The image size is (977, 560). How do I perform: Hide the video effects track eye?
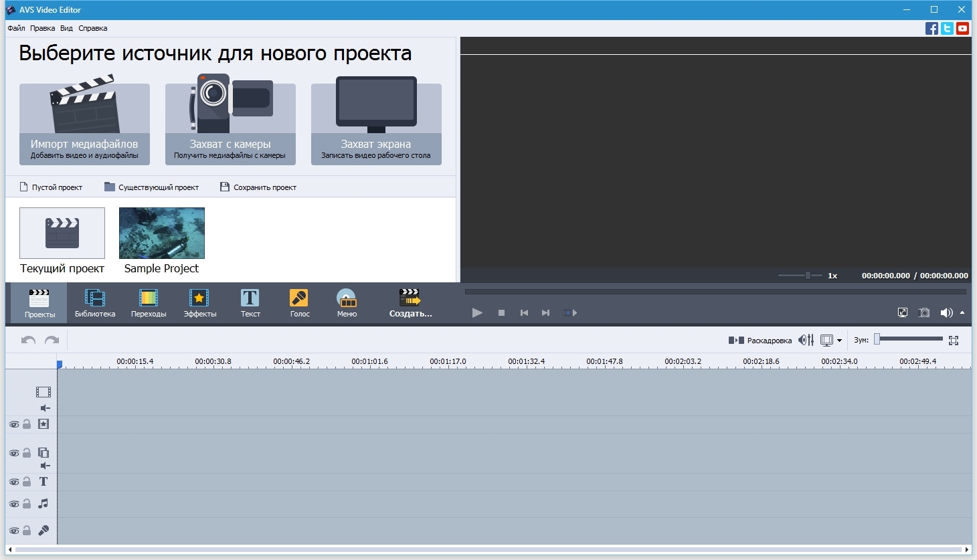coord(13,424)
